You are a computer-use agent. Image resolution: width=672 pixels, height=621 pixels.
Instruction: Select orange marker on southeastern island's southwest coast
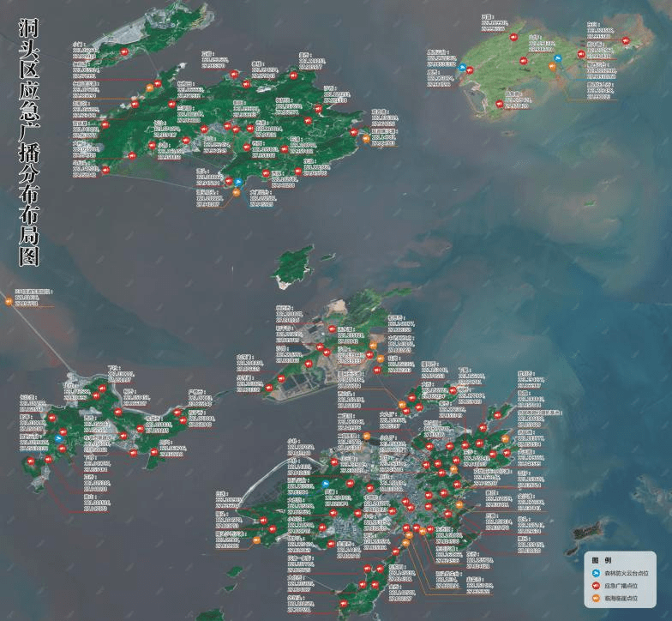pos(256,540)
